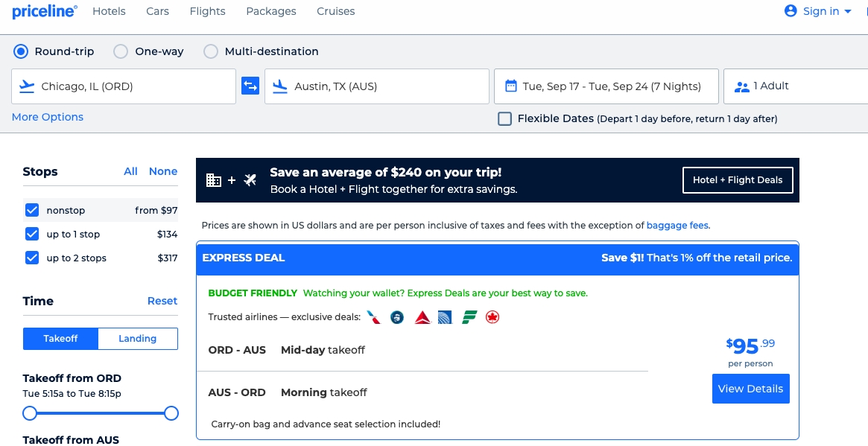Click the Austin, TX (AUS) destination field
Viewport: 868px width, 446px height.
pos(377,86)
